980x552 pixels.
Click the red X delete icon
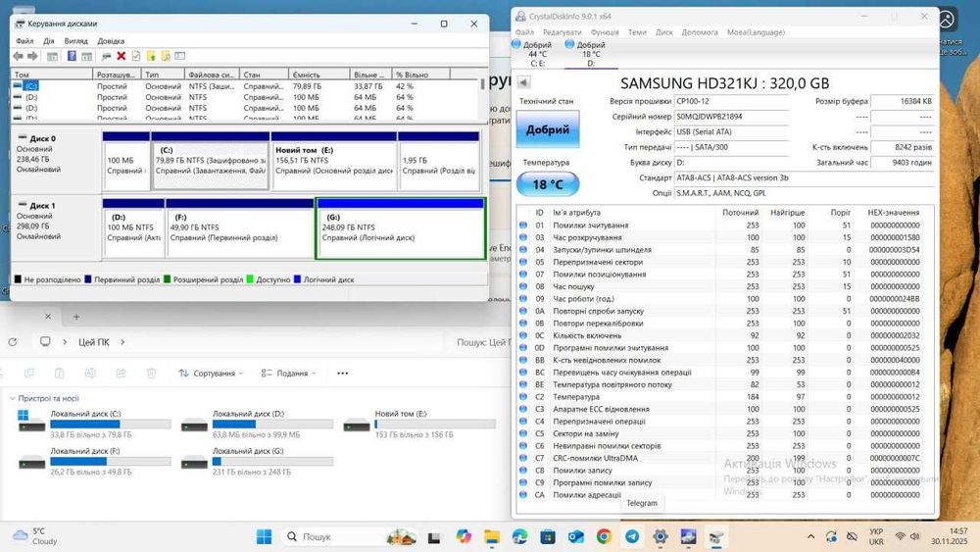coord(122,56)
